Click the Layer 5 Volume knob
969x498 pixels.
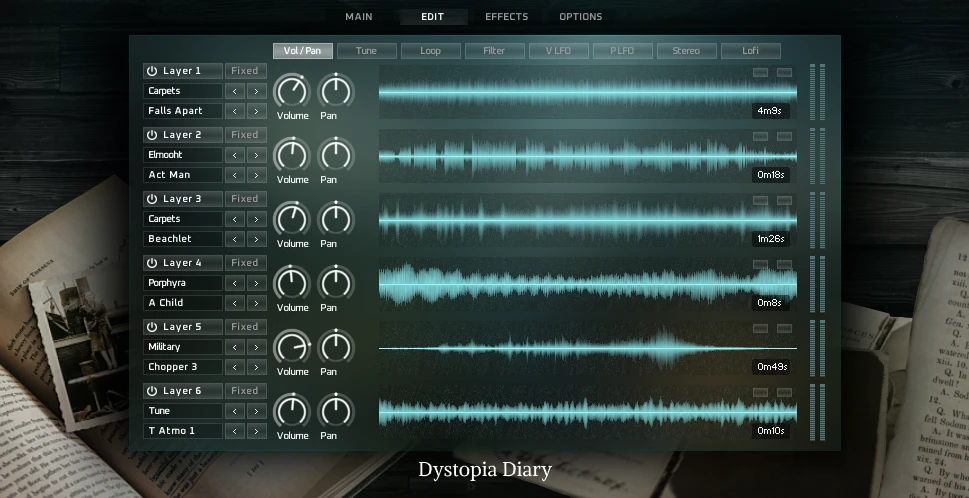point(292,347)
